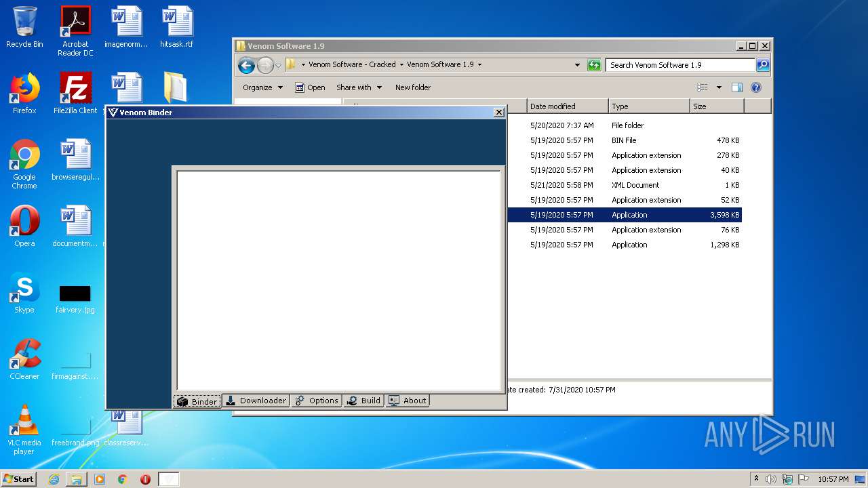The image size is (868, 488).
Task: Switch to the Build tab
Action: click(x=363, y=401)
